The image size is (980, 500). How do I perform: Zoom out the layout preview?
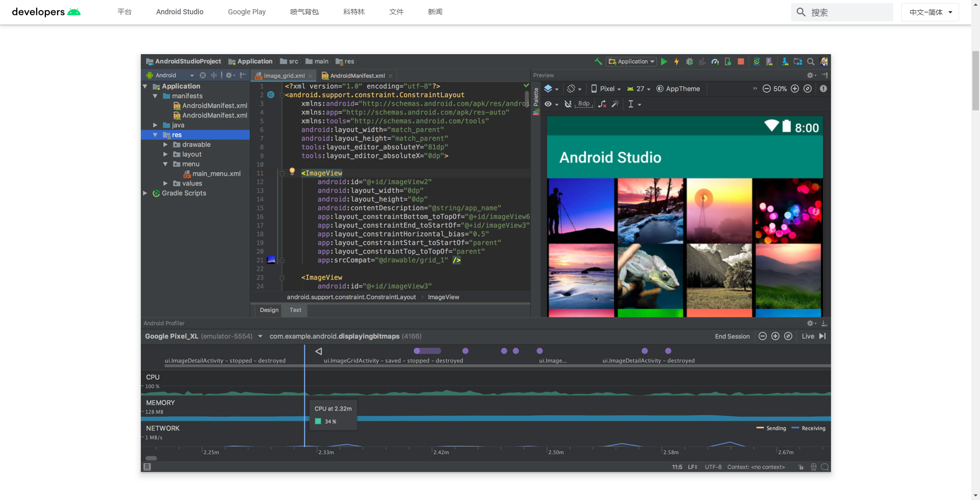click(766, 88)
